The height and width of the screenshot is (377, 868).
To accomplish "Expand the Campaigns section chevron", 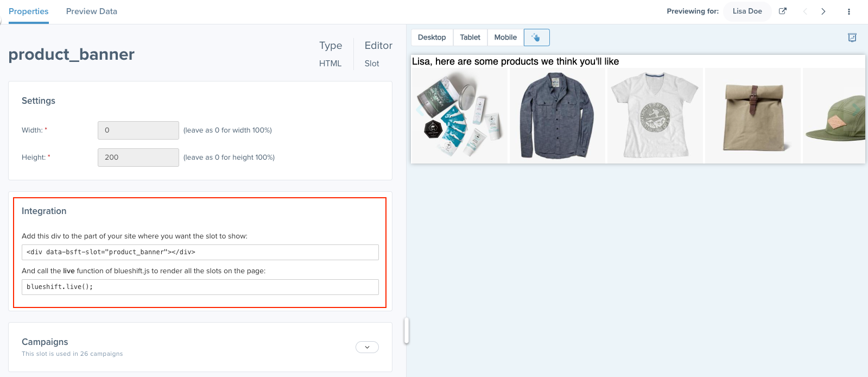I will click(367, 347).
